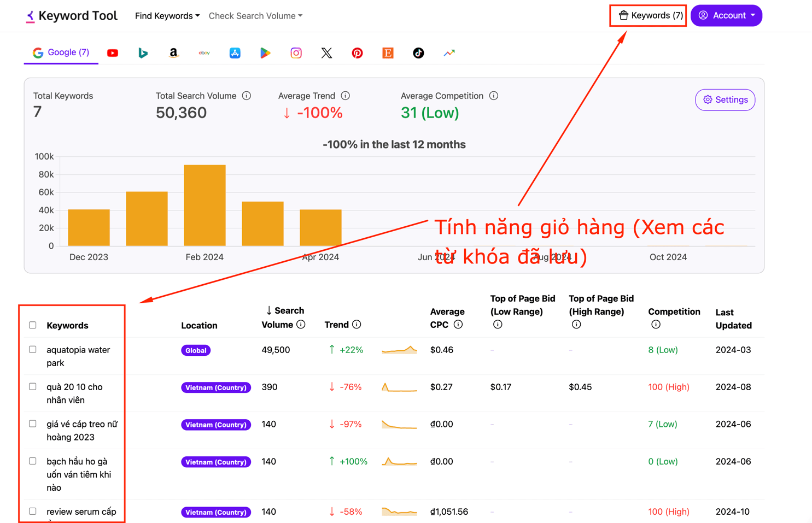Switch to the TikTok platform tab
The height and width of the screenshot is (523, 812).
[418, 53]
